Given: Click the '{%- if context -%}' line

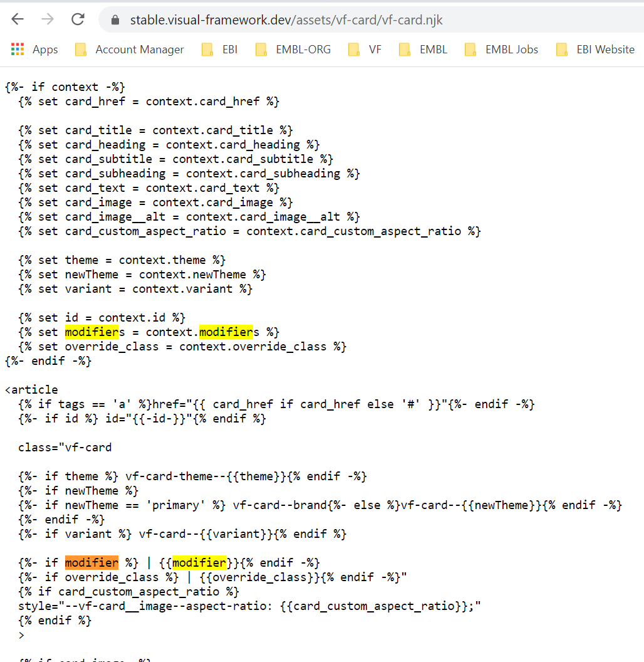Looking at the screenshot, I should [x=65, y=87].
